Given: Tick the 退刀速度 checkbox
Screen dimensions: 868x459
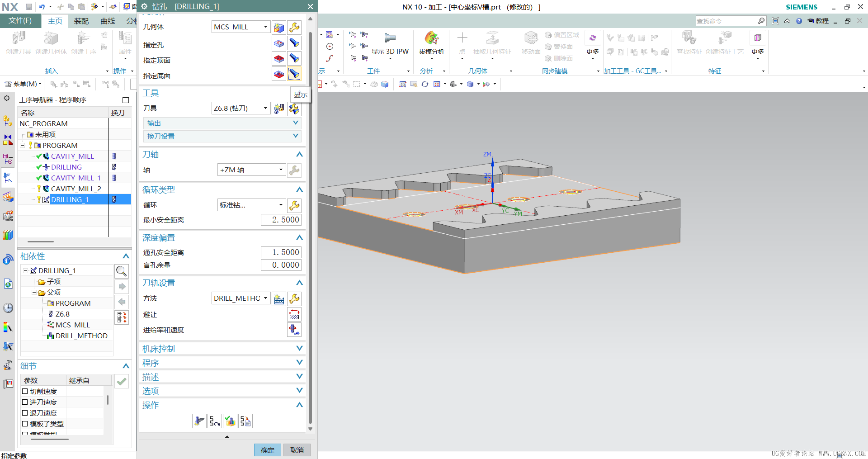Looking at the screenshot, I should pos(25,413).
